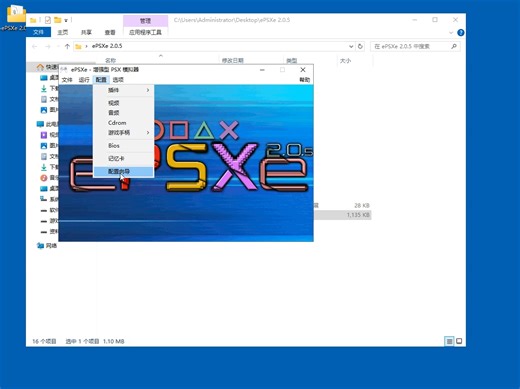Select the Quick access star icon in sidebar
This screenshot has width=520, height=389.
40,67
